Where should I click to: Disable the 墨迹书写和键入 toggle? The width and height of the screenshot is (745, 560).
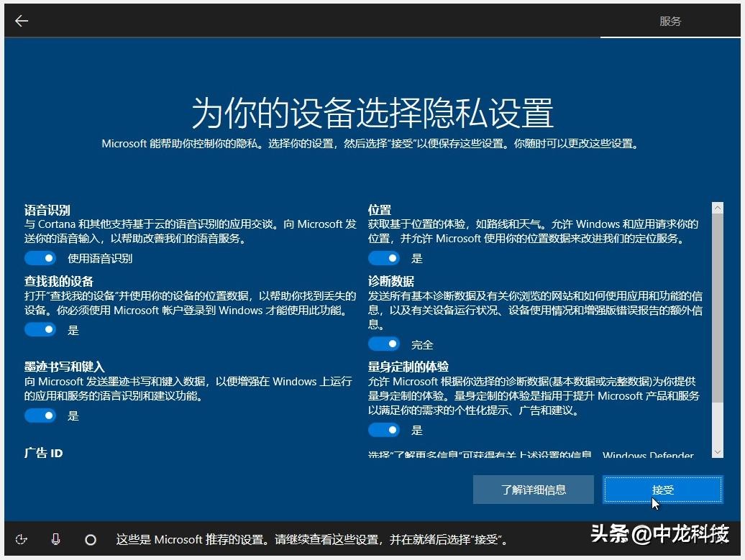(40, 416)
